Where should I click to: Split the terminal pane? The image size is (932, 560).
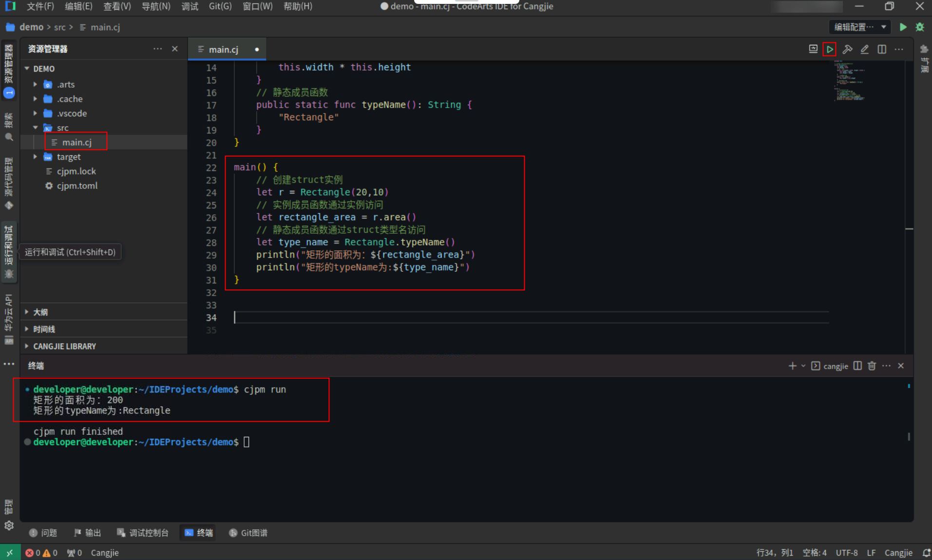tap(857, 366)
